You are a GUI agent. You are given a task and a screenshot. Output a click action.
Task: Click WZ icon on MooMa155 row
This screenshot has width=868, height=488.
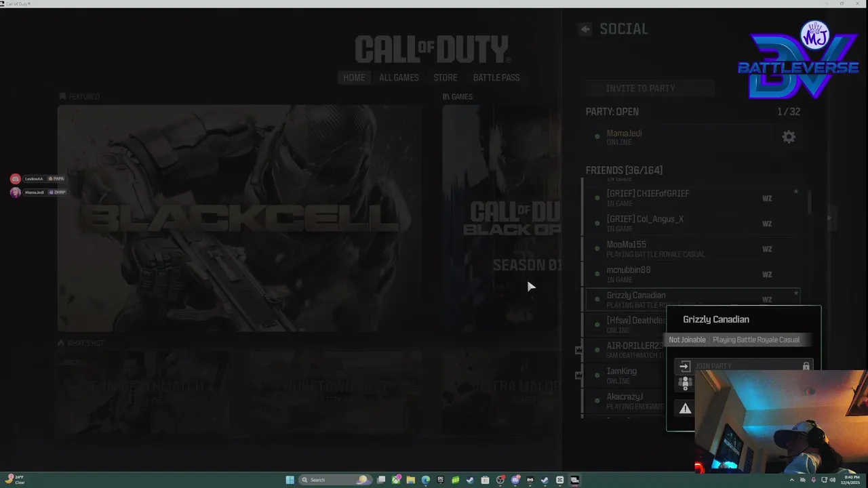coord(767,249)
